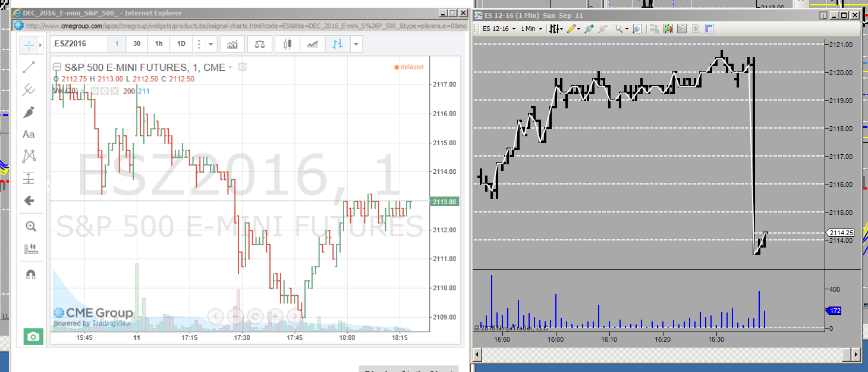Switch to line chart style
The image size is (868, 372).
click(x=313, y=44)
